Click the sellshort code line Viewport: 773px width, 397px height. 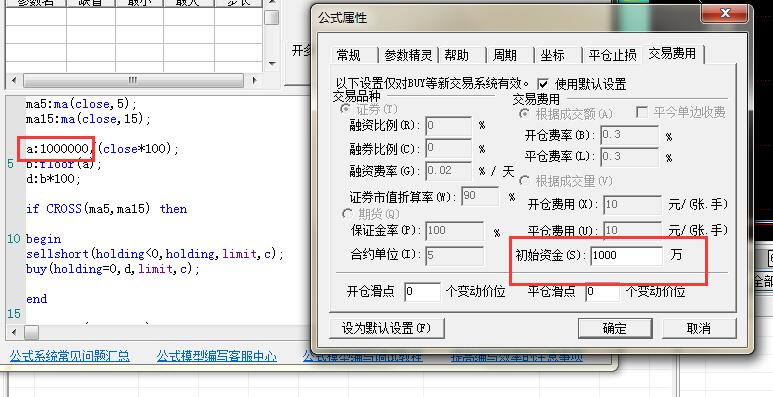155,254
